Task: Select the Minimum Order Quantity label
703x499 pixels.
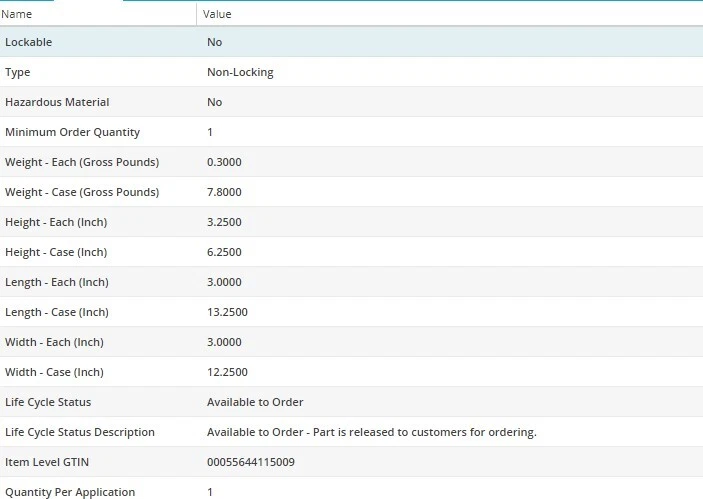Action: pos(73,132)
